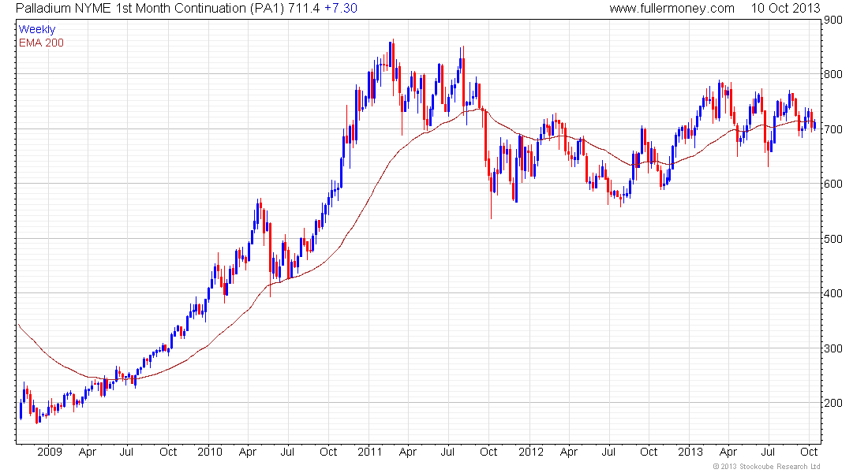Click the 2010 year axis label
Screen dimensions: 868x473
(210, 452)
